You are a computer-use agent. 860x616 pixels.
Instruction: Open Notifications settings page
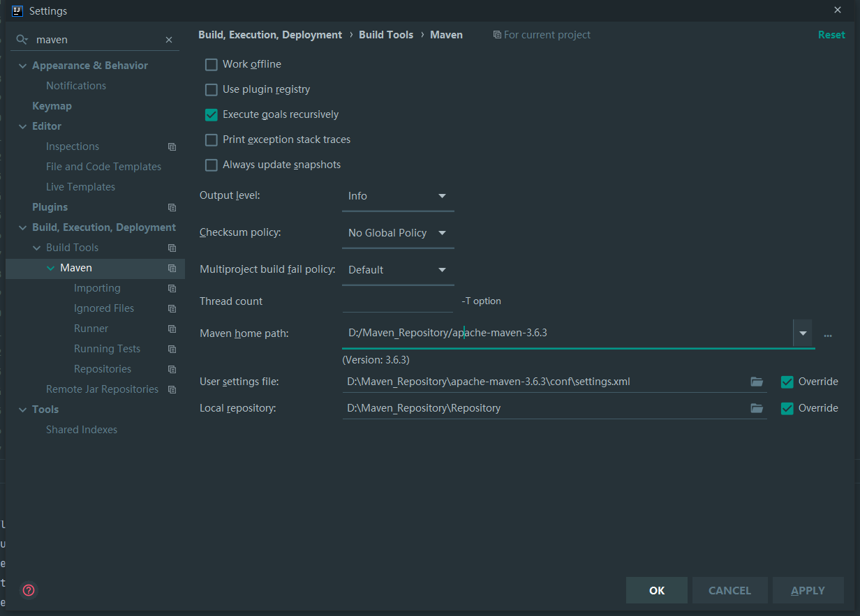(x=76, y=86)
